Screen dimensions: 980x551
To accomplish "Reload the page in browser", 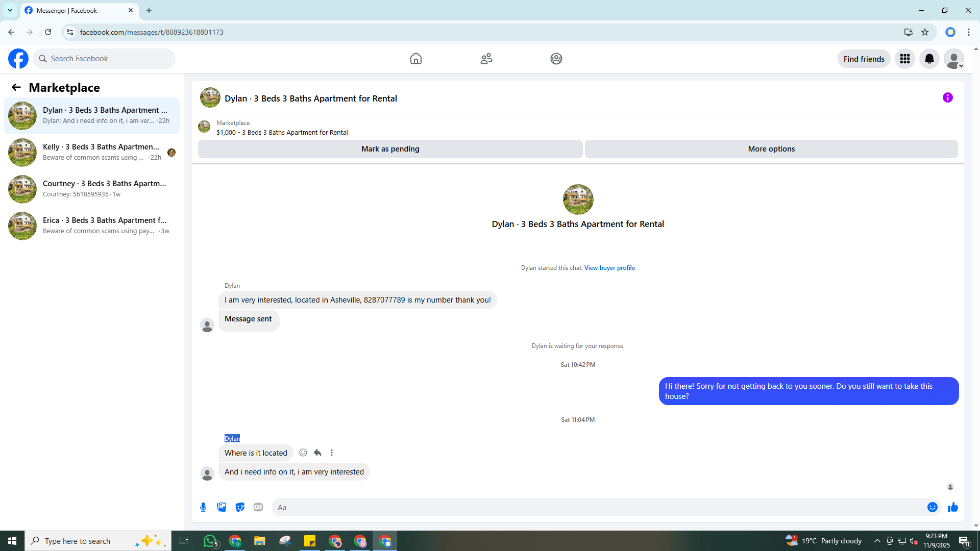I will 48,32.
